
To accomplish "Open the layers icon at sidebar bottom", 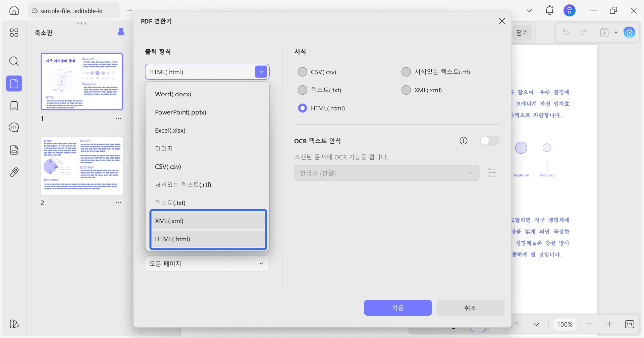I will [14, 324].
